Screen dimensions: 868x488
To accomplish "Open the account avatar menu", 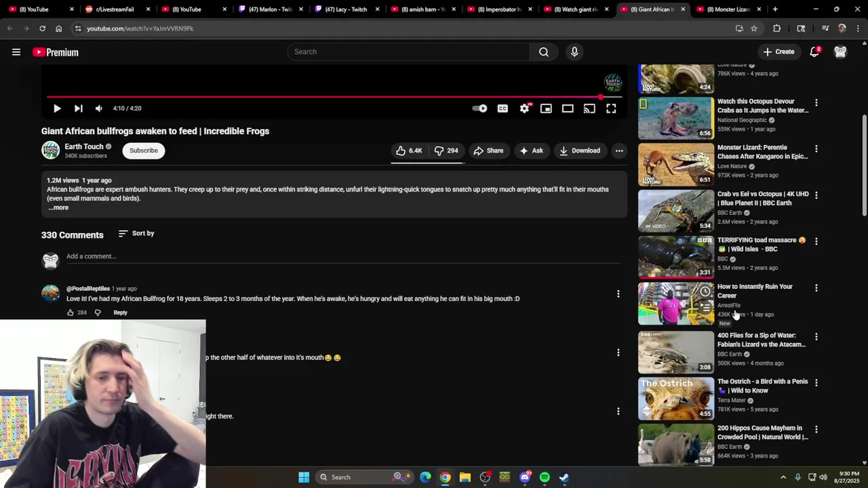I will pos(840,52).
